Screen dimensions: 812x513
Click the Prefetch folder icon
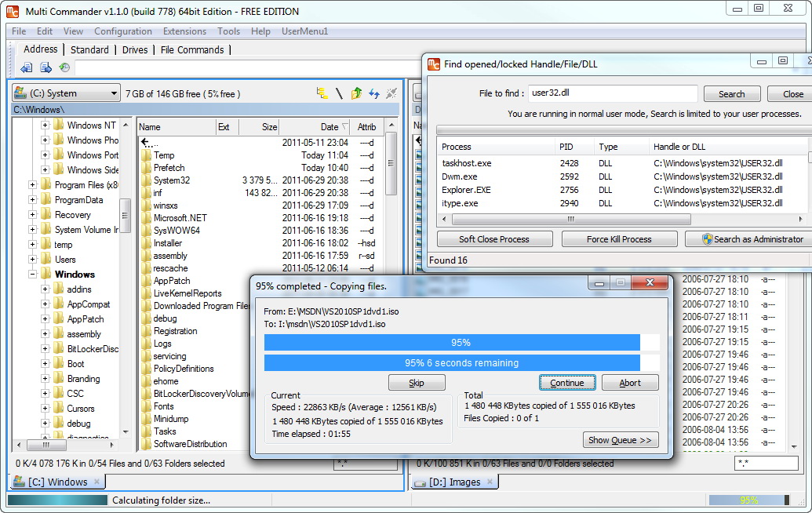(x=145, y=168)
